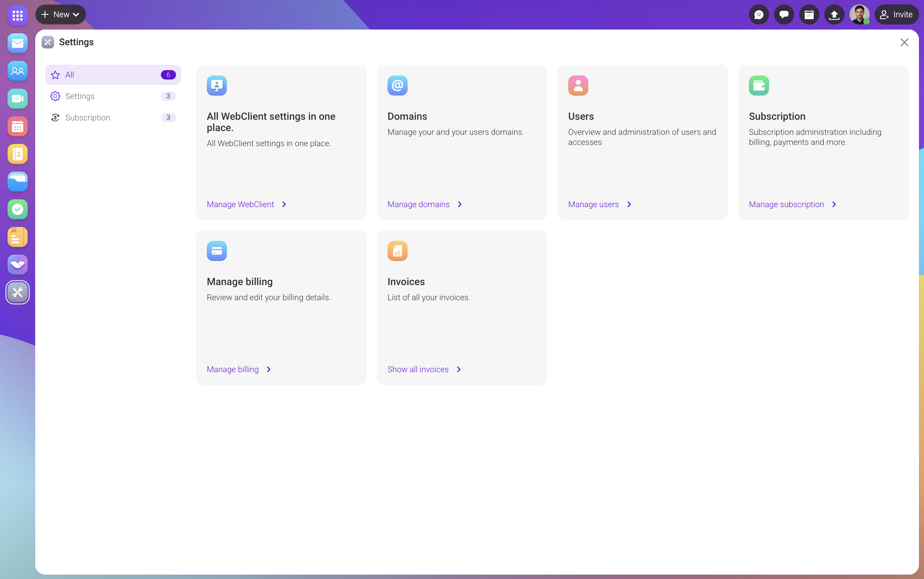Select the All category filter
The image size is (924, 579).
coord(113,75)
